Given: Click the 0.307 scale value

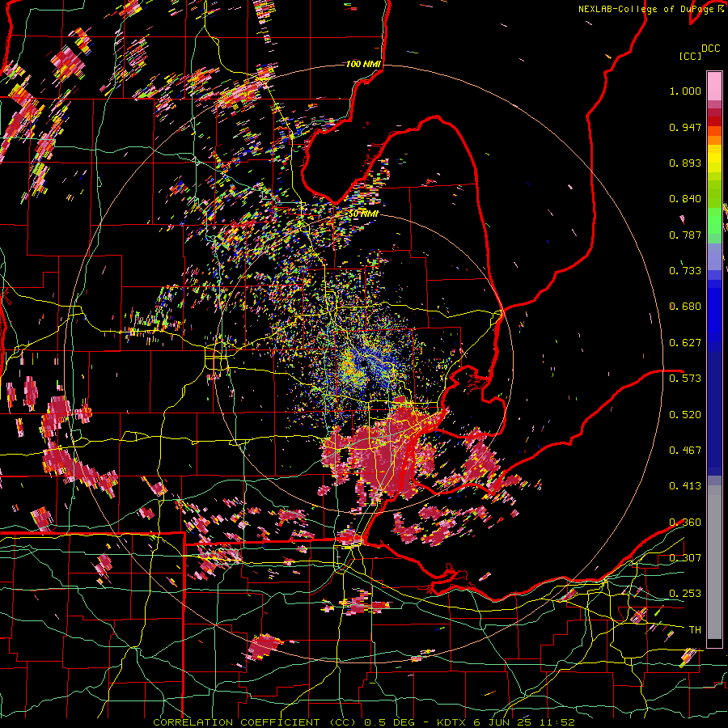Looking at the screenshot, I should [x=685, y=558].
